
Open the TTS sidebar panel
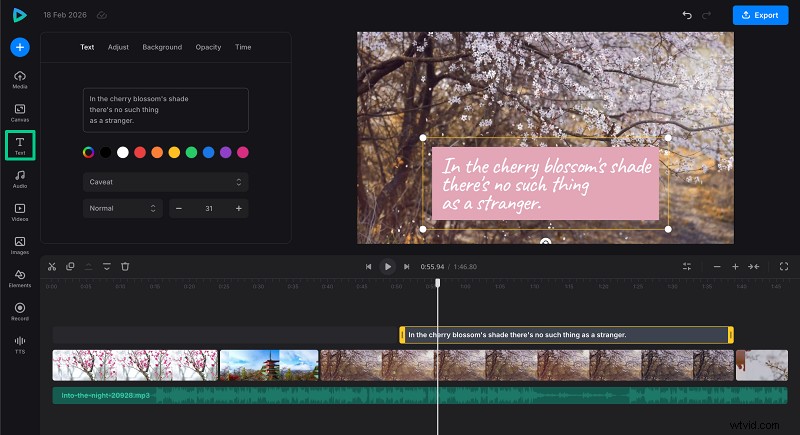pyautogui.click(x=20, y=345)
